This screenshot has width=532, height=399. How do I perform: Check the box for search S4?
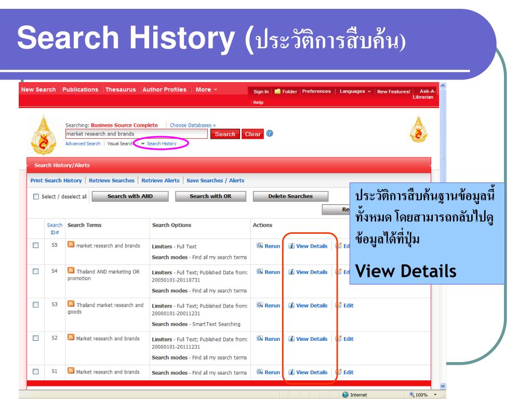(x=36, y=271)
